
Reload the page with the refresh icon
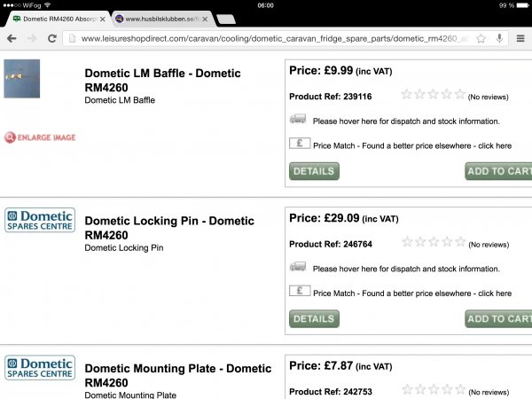(x=52, y=38)
